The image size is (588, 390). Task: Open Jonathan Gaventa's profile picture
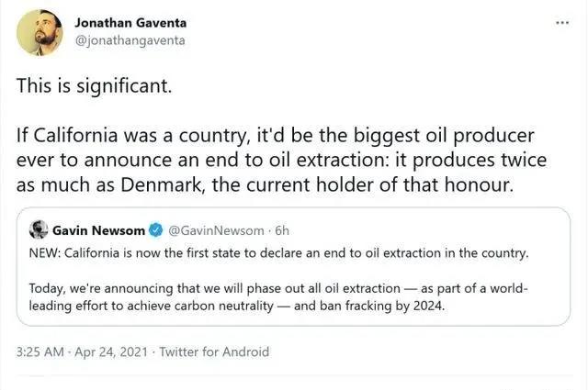40,32
